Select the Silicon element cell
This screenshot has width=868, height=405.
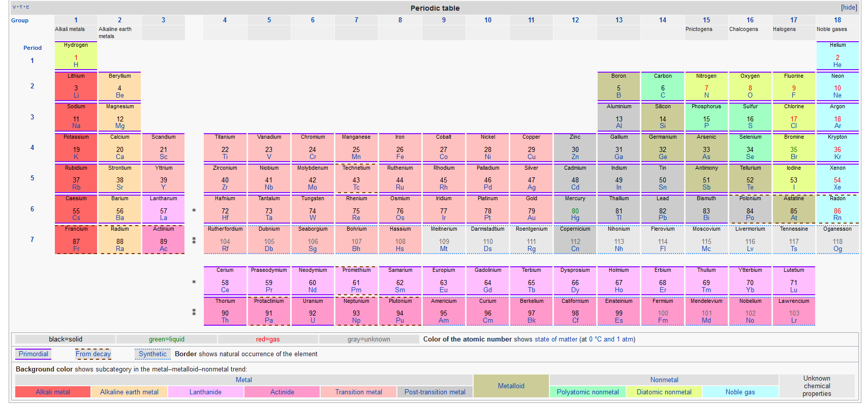(663, 116)
